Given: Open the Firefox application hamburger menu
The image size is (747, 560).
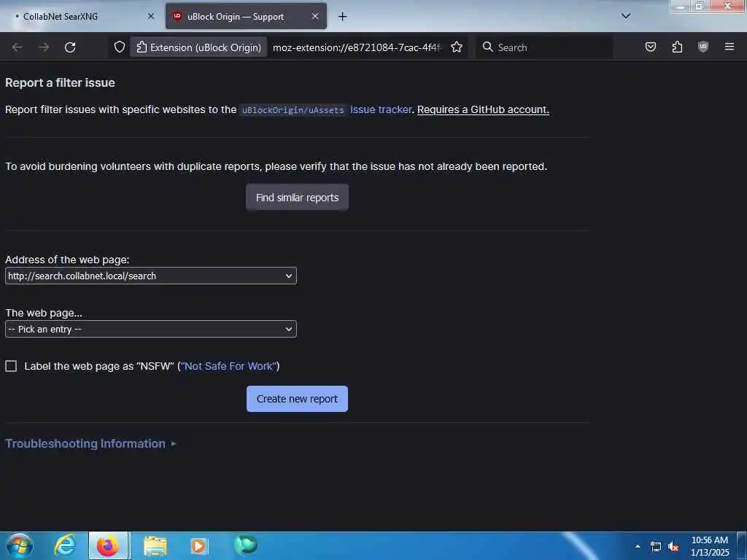Looking at the screenshot, I should pyautogui.click(x=729, y=47).
